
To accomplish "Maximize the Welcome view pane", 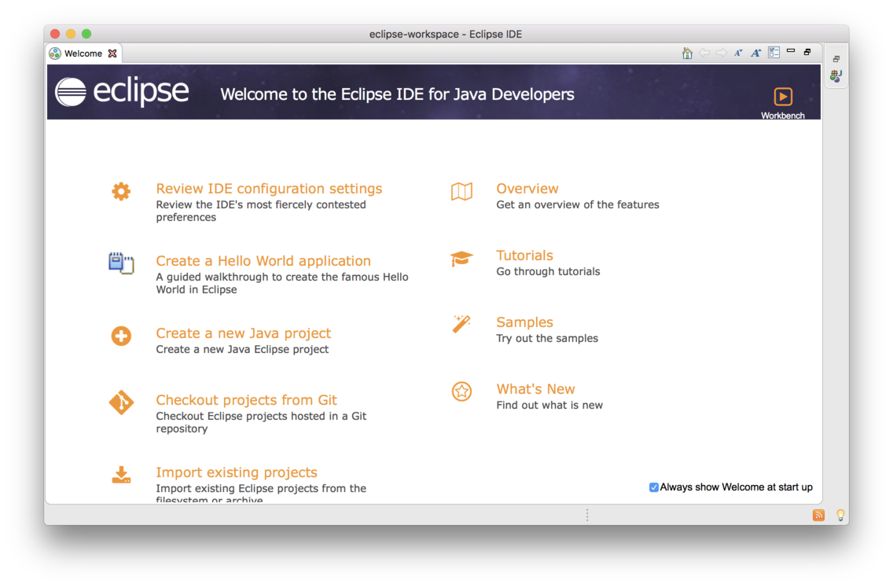I will click(807, 52).
